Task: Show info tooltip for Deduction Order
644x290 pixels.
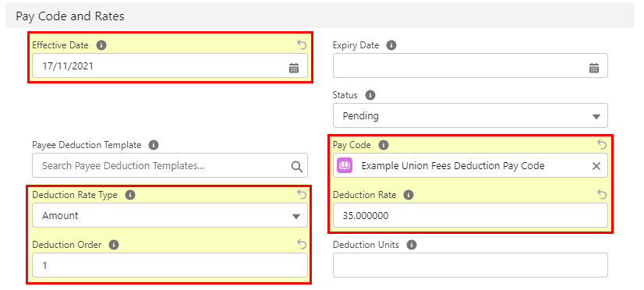Action: (x=114, y=245)
